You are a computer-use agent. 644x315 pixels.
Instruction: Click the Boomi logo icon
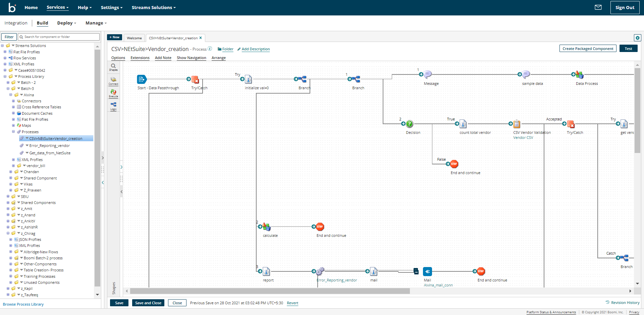coord(12,7)
